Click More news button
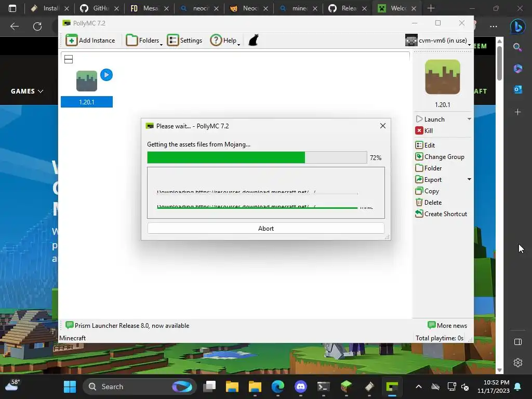The height and width of the screenshot is (399, 532). click(447, 326)
